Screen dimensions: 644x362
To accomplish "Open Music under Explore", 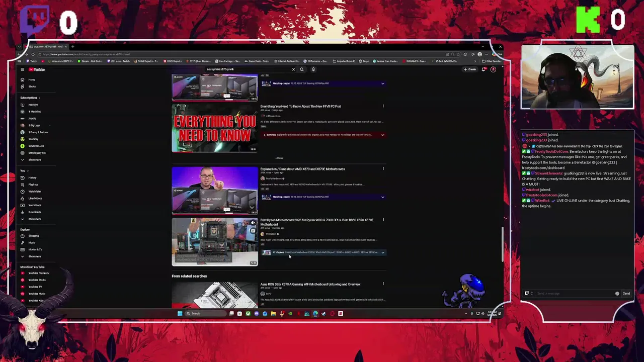I will click(x=32, y=243).
